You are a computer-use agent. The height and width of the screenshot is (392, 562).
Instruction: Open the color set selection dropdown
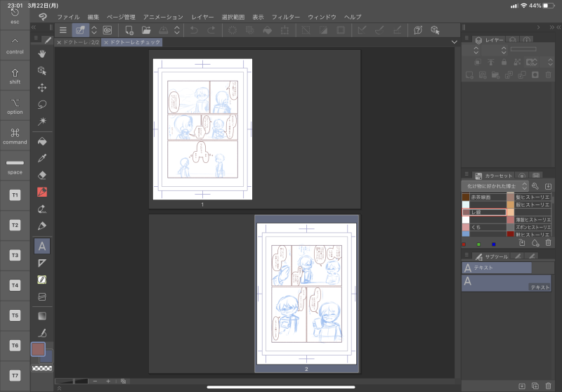[495, 186]
